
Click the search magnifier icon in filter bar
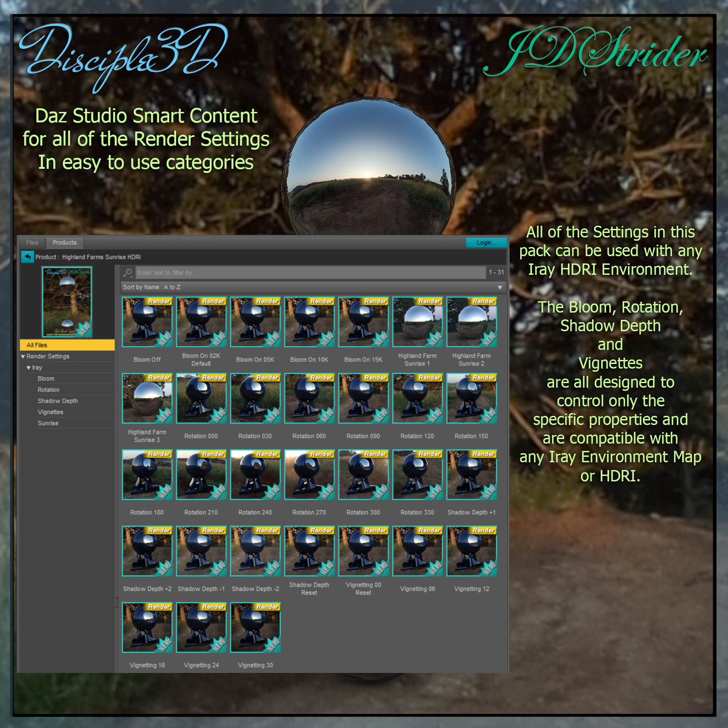[128, 273]
